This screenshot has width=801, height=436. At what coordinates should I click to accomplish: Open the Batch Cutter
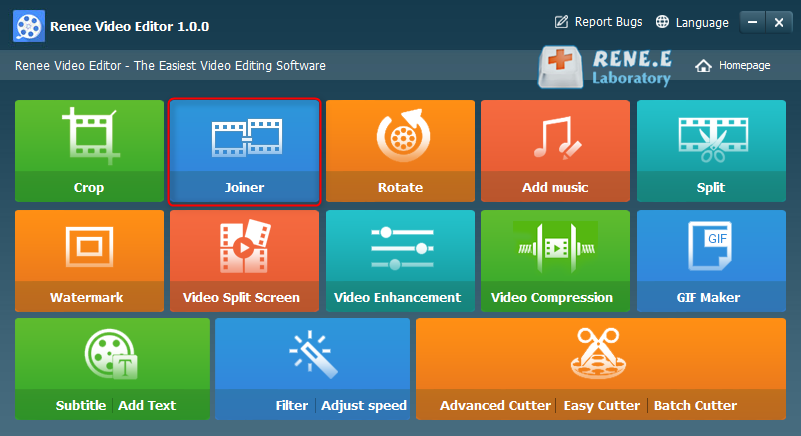(695, 406)
